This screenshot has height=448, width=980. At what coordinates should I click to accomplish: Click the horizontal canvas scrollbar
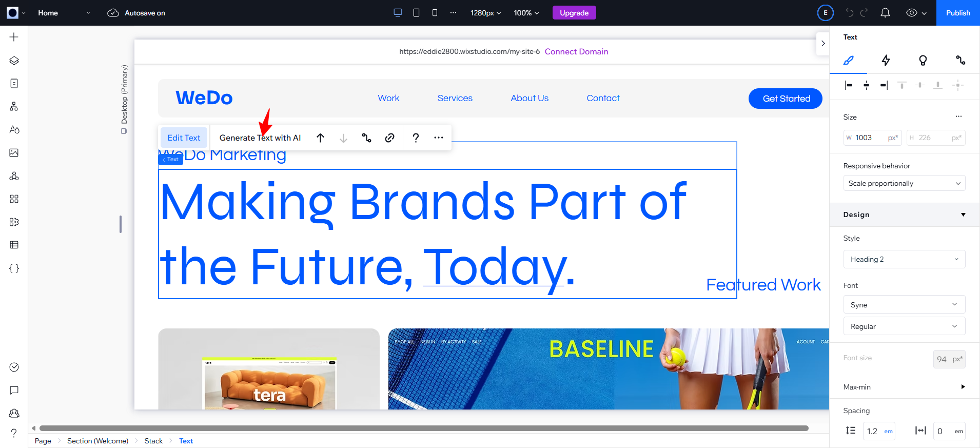[x=424, y=428]
